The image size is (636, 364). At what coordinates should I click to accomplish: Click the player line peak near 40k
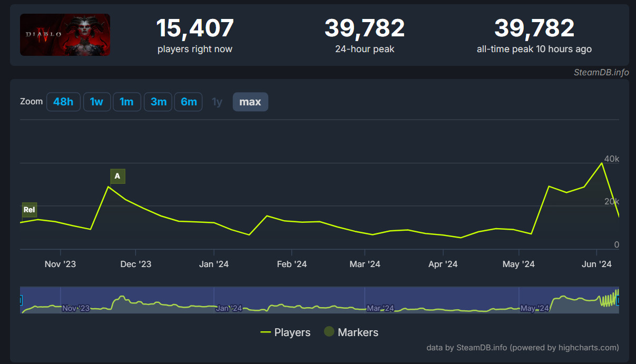[601, 163]
